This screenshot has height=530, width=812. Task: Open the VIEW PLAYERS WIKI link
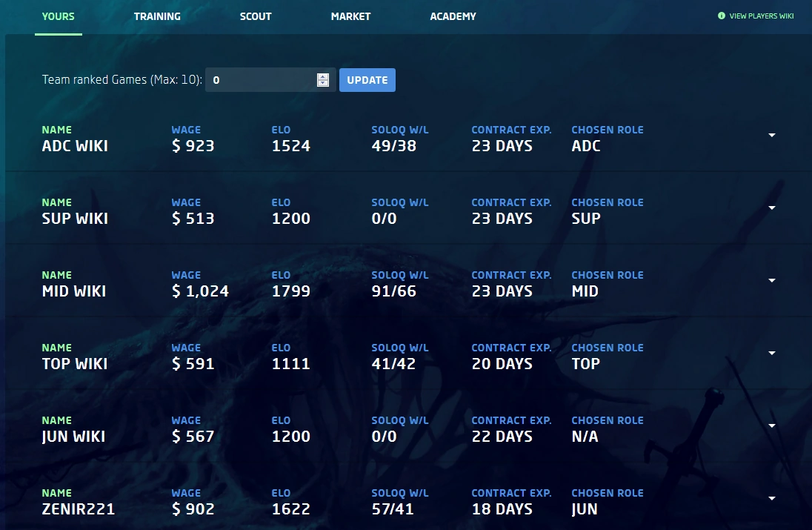click(x=761, y=15)
